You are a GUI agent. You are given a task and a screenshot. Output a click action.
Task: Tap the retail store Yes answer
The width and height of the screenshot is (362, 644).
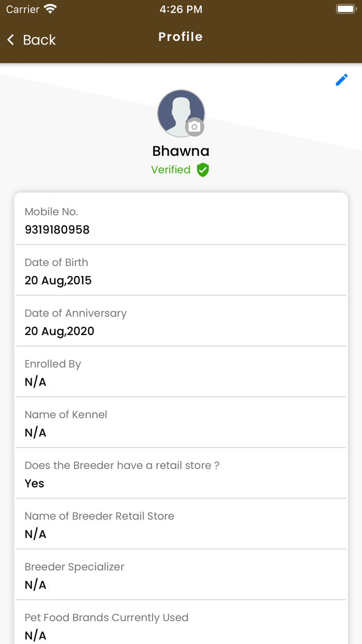click(35, 484)
